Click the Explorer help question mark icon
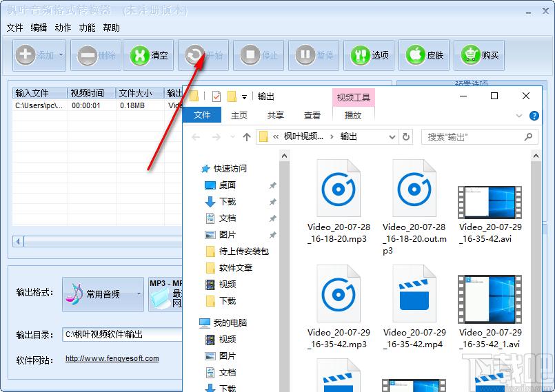 (534, 116)
